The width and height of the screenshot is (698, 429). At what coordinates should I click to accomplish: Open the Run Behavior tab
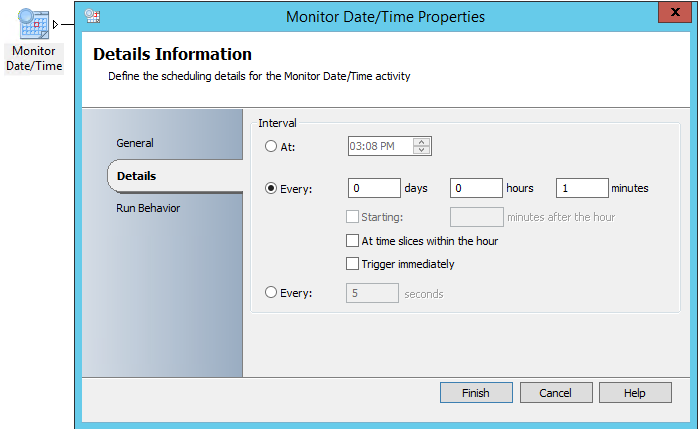click(148, 208)
